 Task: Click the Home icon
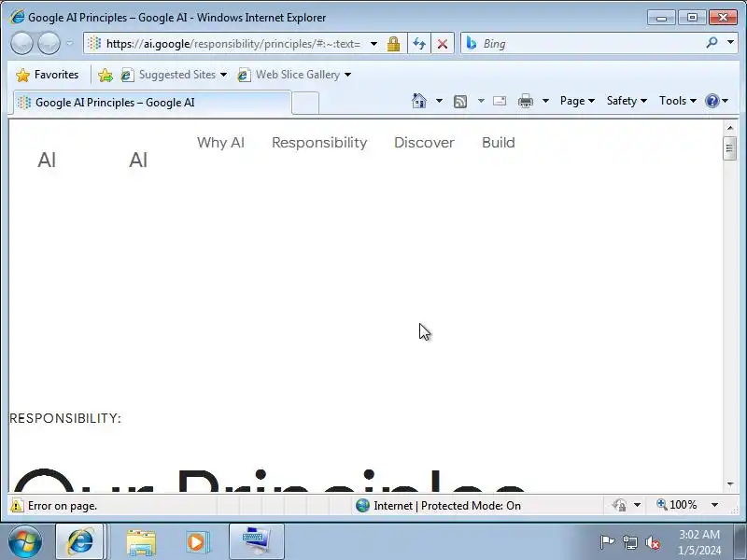(x=419, y=101)
